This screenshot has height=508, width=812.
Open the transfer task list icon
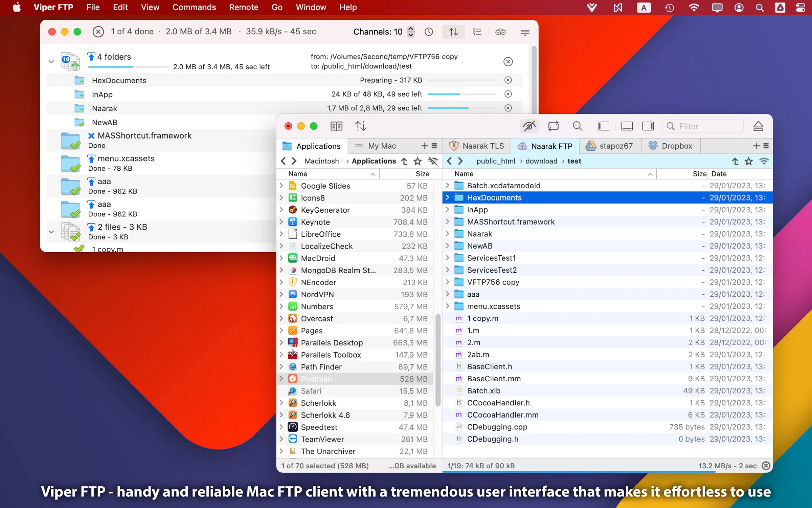point(477,31)
